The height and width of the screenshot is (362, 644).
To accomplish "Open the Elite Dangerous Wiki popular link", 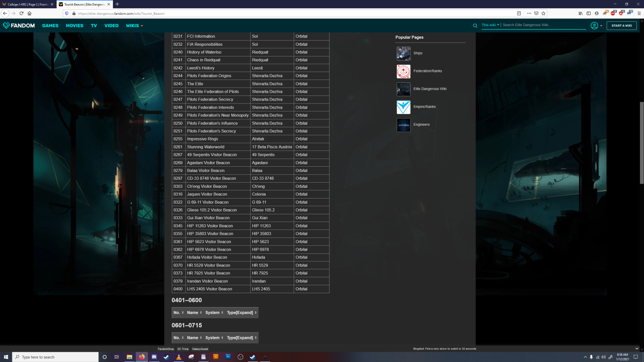I will (x=430, y=89).
